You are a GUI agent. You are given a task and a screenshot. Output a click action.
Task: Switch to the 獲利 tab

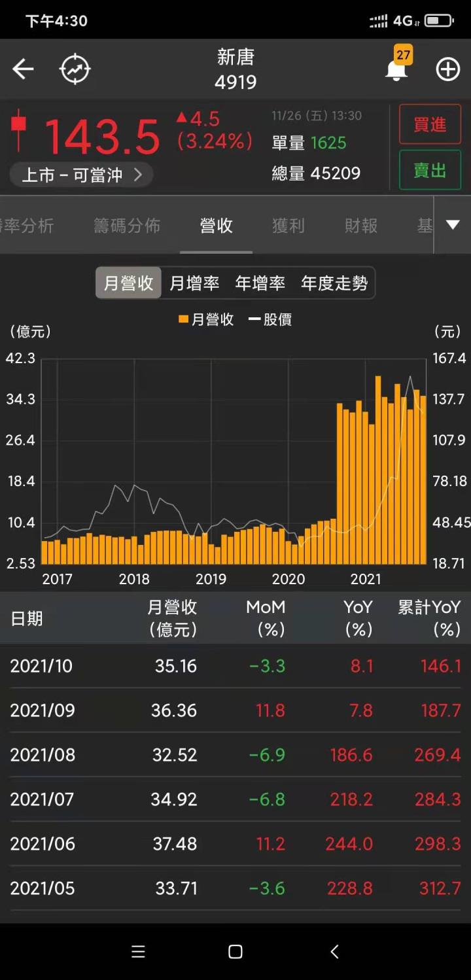288,226
